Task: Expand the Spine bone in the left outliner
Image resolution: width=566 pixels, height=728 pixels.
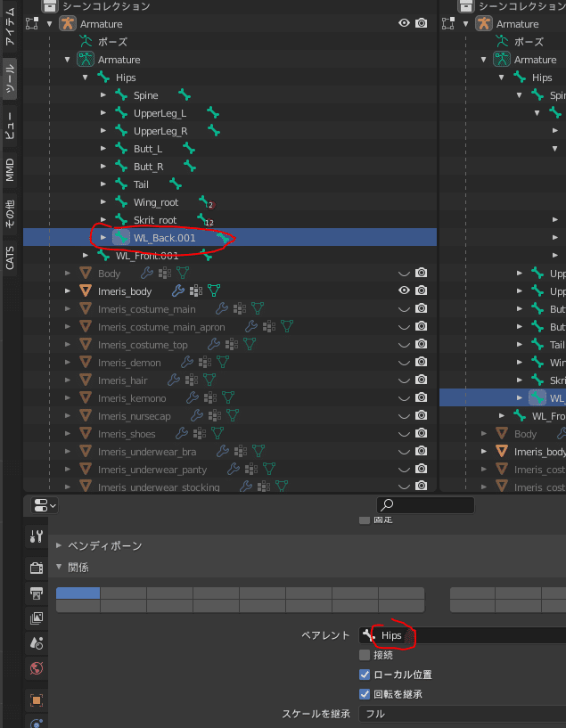Action: coord(103,95)
